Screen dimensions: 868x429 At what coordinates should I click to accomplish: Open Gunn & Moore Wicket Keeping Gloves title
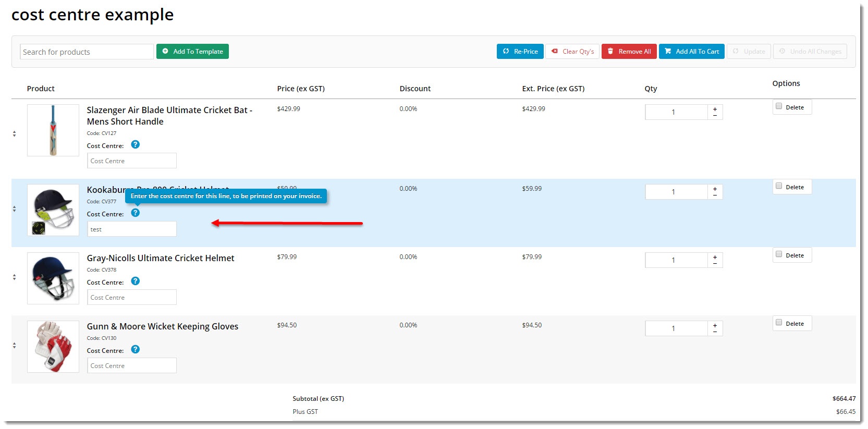coord(163,326)
